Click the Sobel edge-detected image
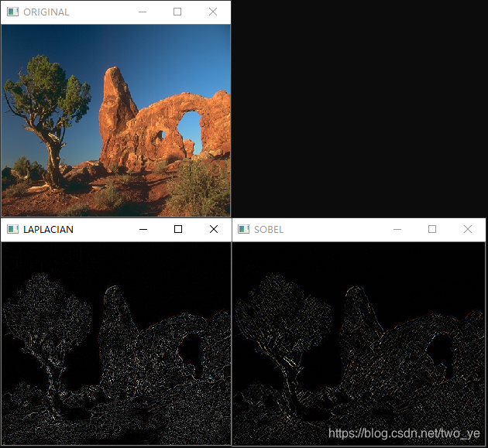Image resolution: width=488 pixels, height=448 pixels. pos(359,344)
